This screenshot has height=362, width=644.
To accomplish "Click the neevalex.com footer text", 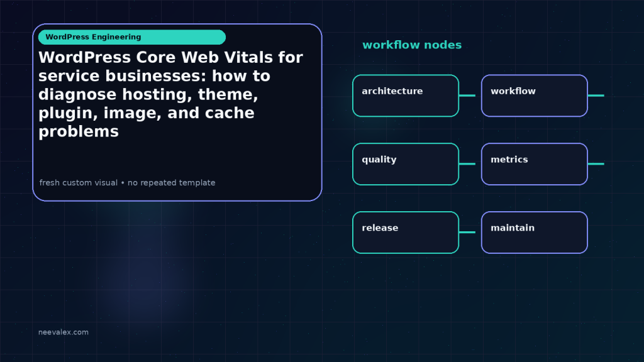I will click(x=64, y=332).
